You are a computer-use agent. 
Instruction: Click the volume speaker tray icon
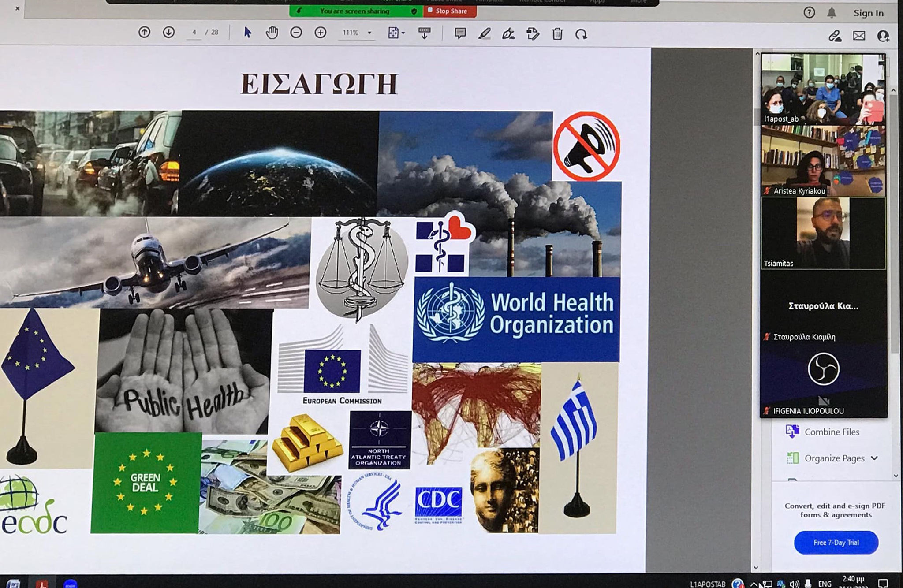pos(795,584)
